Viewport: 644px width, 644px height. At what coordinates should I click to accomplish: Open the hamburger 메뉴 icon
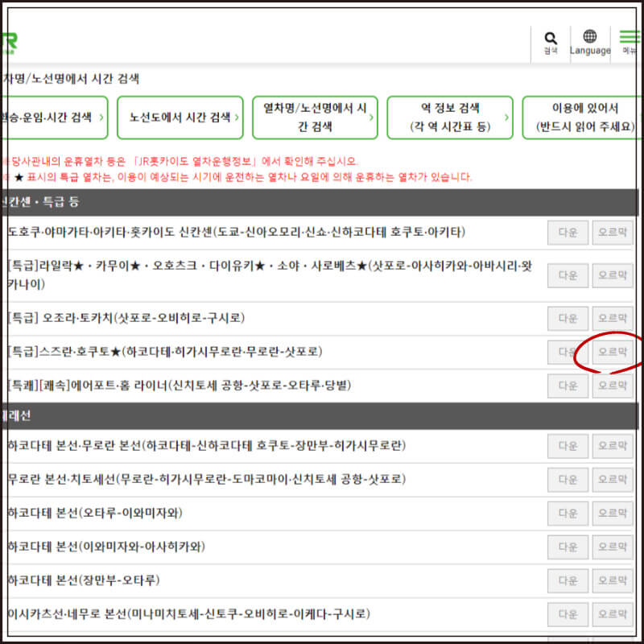point(629,43)
